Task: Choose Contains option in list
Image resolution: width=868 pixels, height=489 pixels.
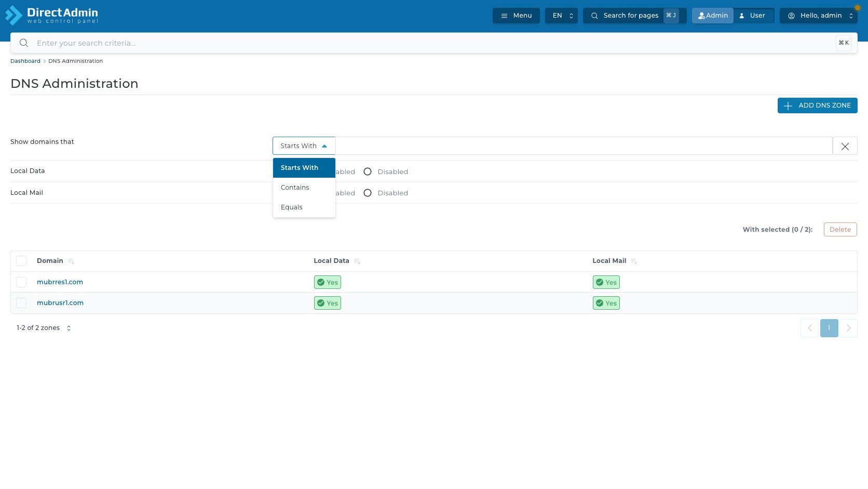Action: point(304,188)
